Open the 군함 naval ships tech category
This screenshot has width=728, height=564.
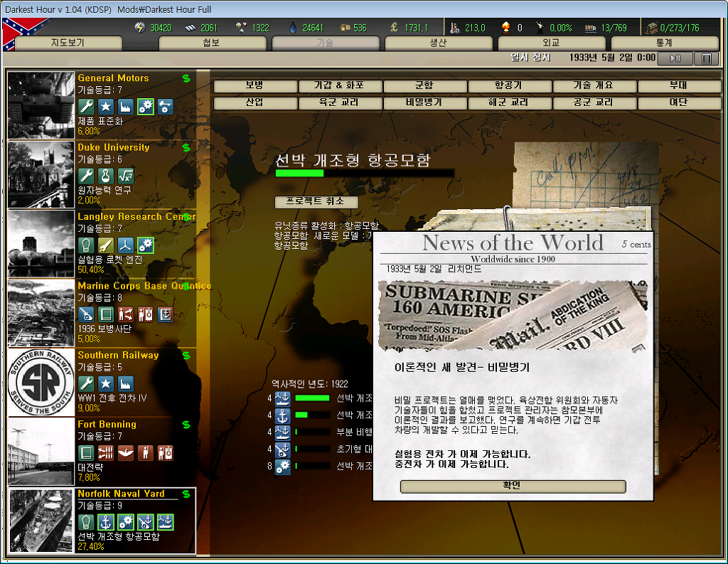(425, 86)
